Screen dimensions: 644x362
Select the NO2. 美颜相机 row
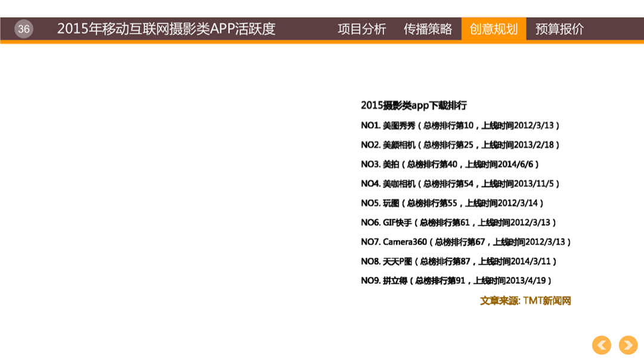(460, 145)
